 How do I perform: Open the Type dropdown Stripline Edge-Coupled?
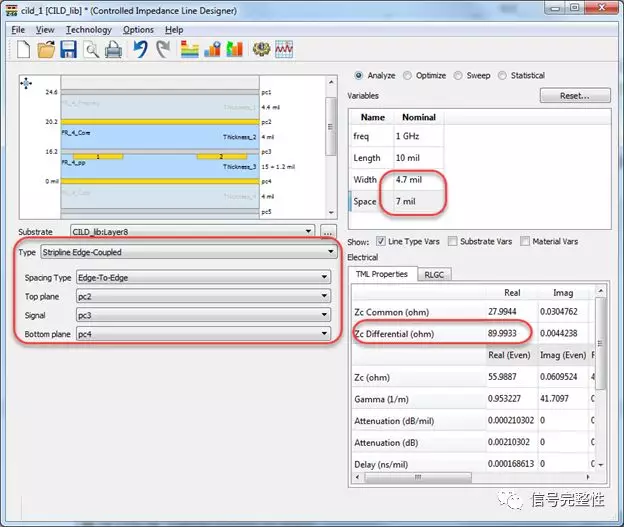[x=189, y=252]
